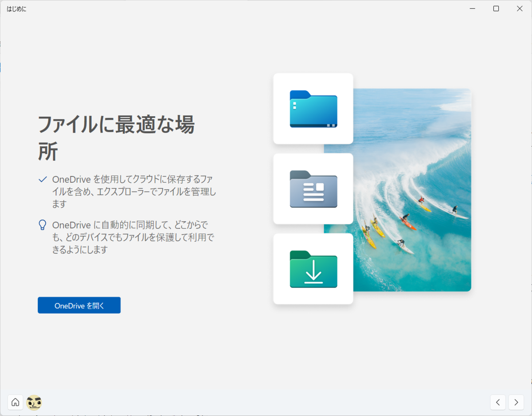Click the lightbulb tip icon

coord(43,225)
